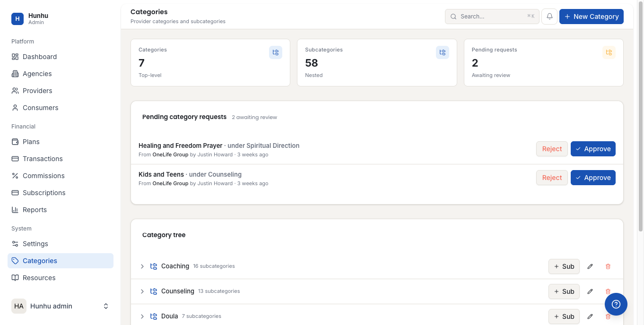Go to Subscriptions
Image resolution: width=644 pixels, height=325 pixels.
(61, 193)
